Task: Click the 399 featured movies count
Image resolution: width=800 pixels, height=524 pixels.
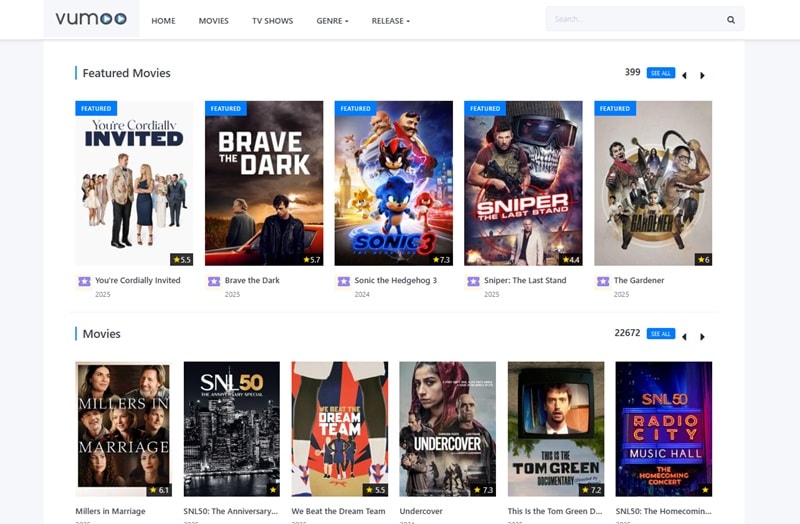Action: (x=633, y=72)
